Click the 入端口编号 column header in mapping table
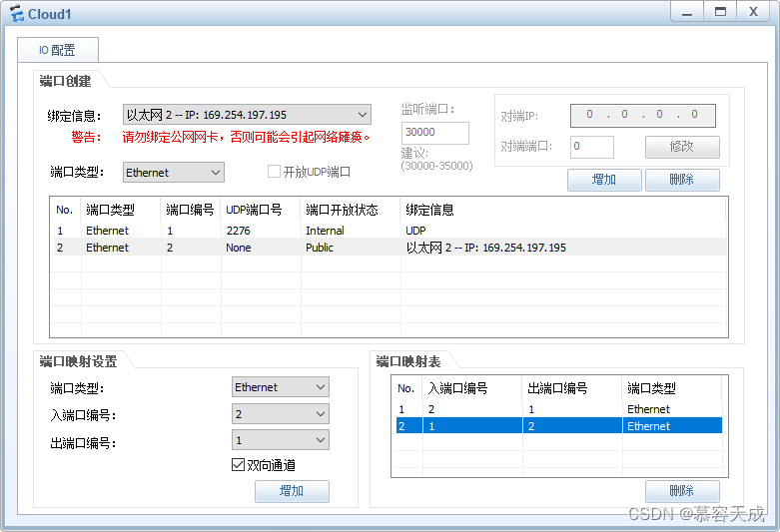780x532 pixels. (472, 388)
